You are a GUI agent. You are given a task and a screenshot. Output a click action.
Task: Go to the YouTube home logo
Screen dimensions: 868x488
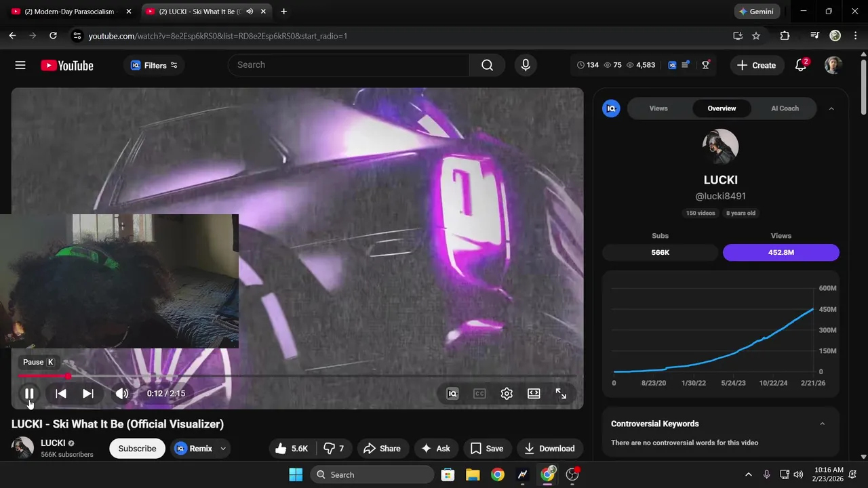point(67,65)
